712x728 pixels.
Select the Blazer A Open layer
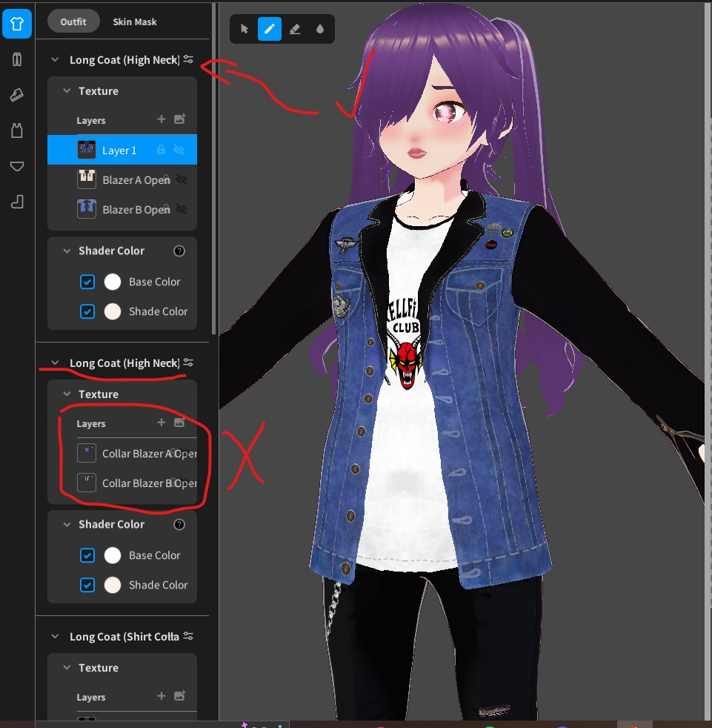[122, 179]
